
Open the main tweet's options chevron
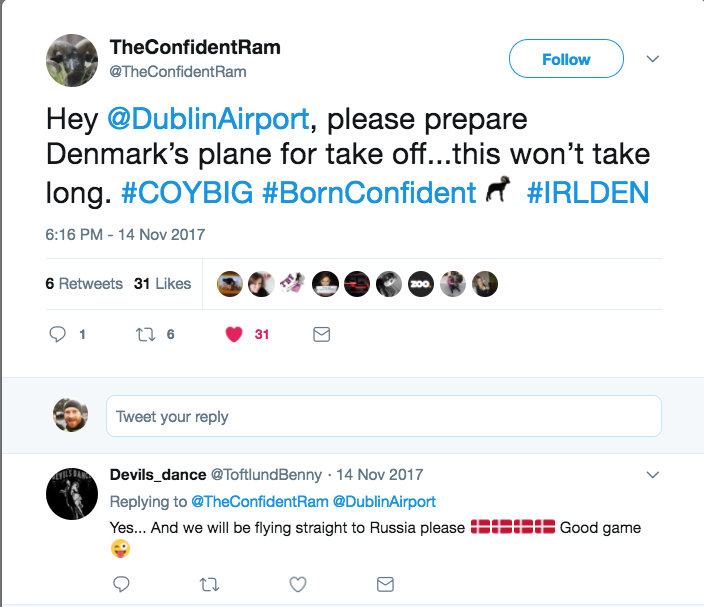pyautogui.click(x=652, y=59)
